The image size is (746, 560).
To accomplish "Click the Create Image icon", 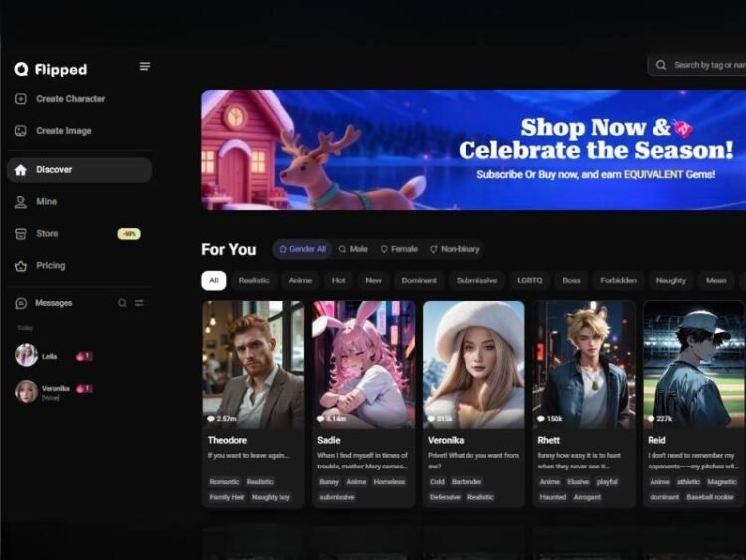I will coord(21,131).
